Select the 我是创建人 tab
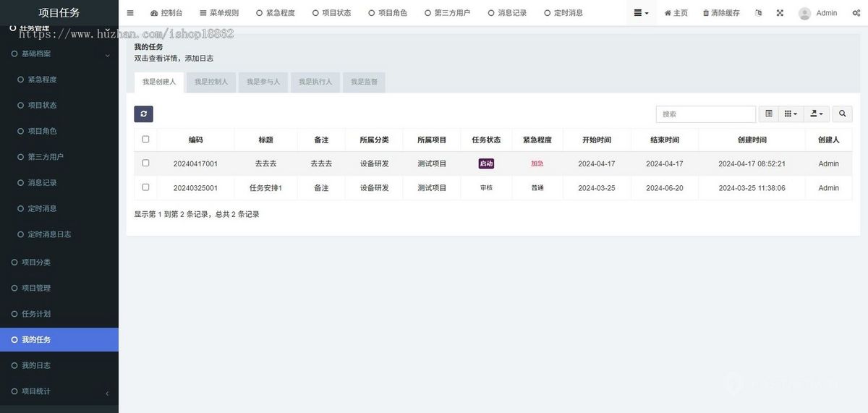 pos(159,82)
